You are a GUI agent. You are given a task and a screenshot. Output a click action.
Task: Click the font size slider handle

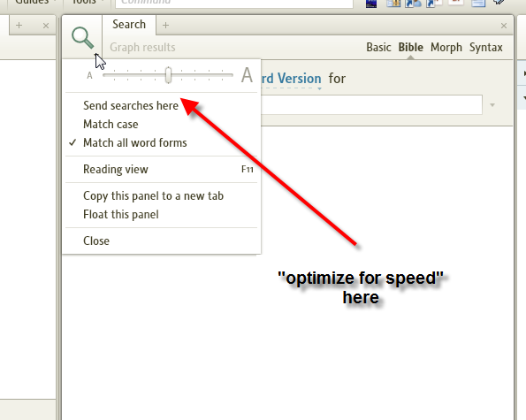(x=168, y=75)
